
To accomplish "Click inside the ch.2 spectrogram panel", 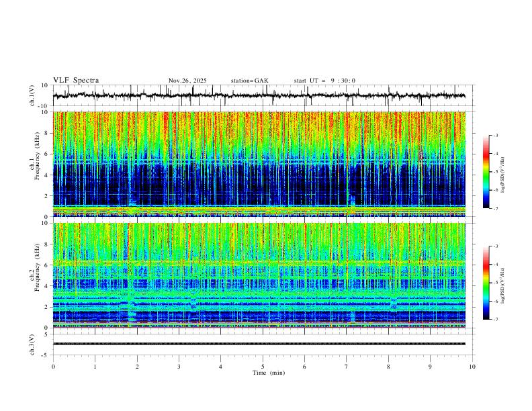I will coord(259,275).
